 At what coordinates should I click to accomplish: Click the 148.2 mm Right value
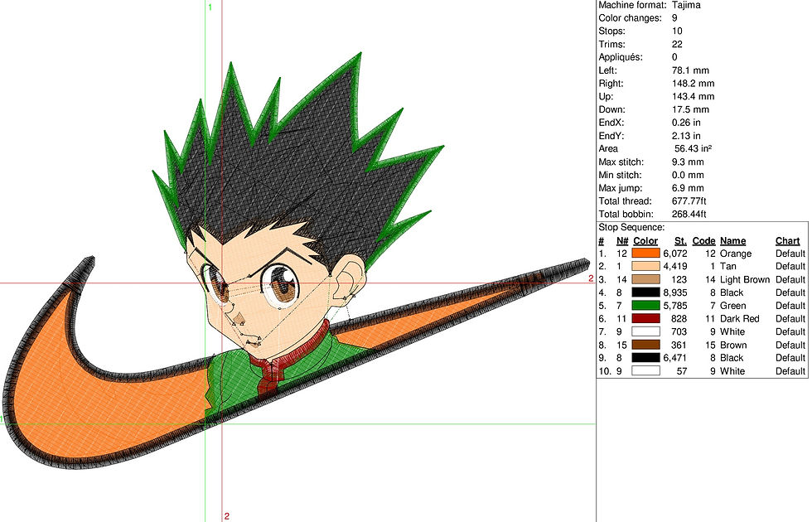coord(693,84)
